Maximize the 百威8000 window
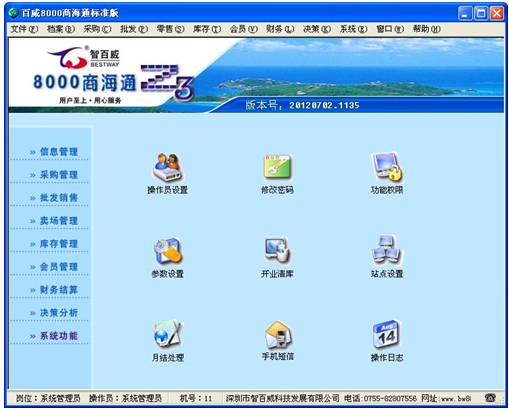 point(481,13)
